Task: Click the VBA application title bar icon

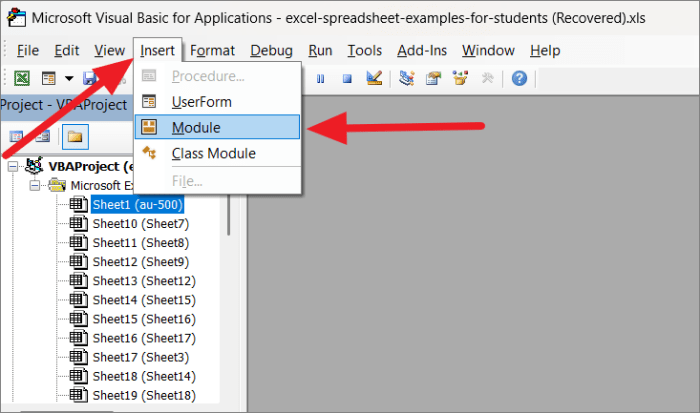Action: [16, 17]
